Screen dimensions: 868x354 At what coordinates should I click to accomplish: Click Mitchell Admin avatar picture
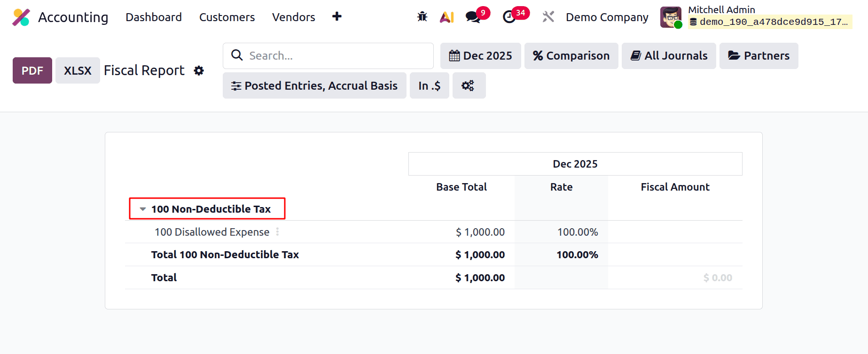tap(671, 17)
